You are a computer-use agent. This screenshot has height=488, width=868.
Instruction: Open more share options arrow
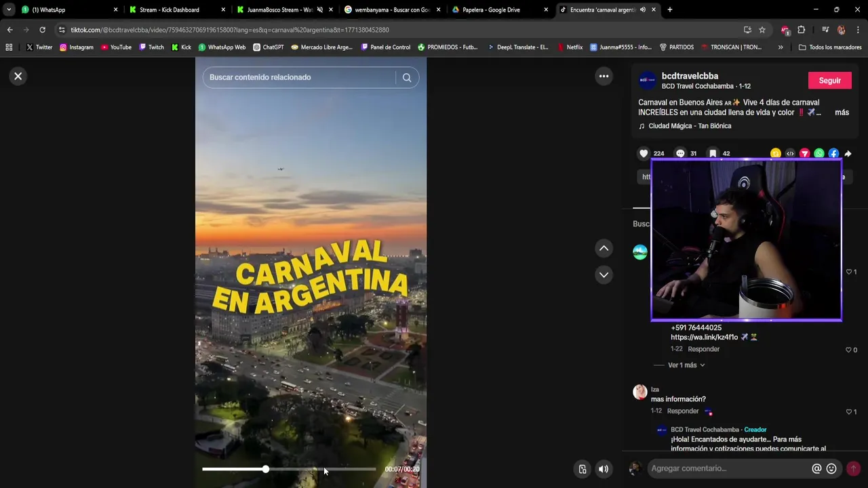click(x=848, y=154)
